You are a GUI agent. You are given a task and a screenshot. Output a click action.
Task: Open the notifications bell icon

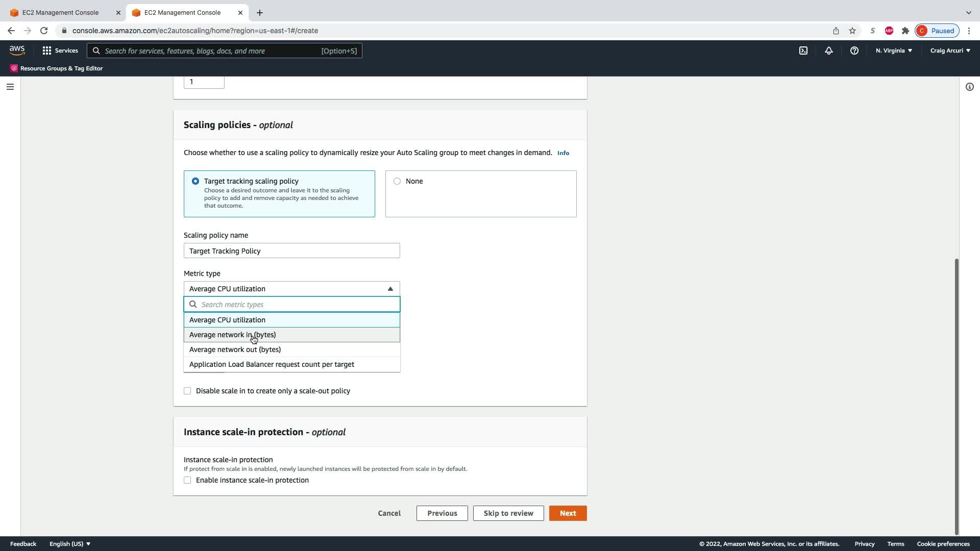coord(829,51)
